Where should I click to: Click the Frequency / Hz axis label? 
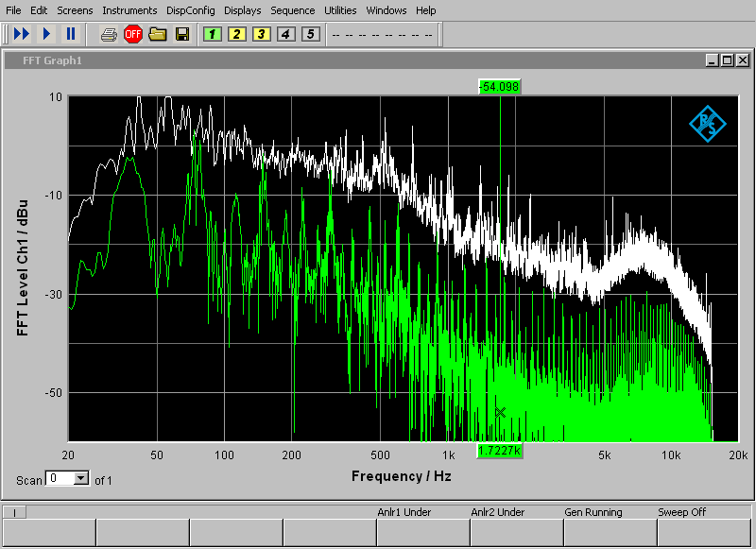401,476
